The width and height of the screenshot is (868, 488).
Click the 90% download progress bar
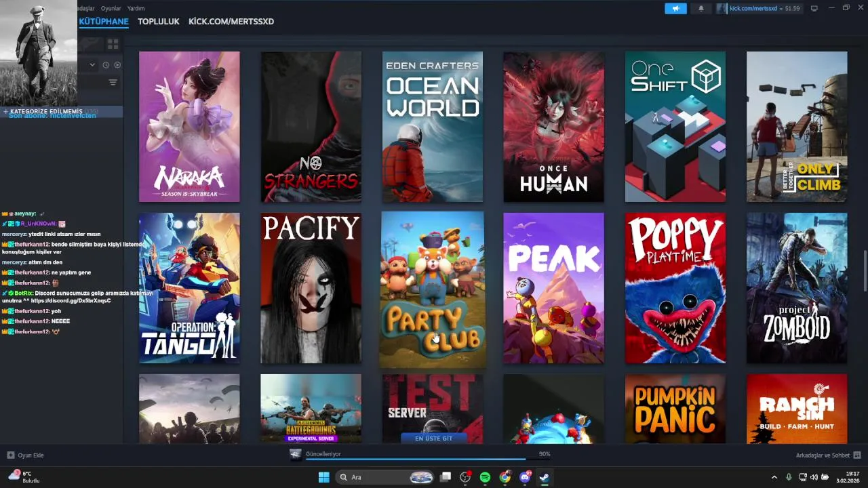[x=428, y=460]
